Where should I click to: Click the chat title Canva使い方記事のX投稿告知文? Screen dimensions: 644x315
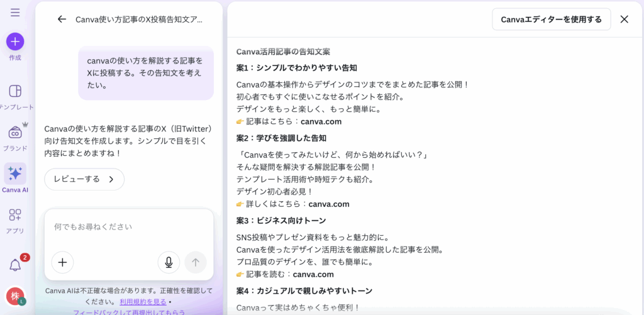click(139, 19)
